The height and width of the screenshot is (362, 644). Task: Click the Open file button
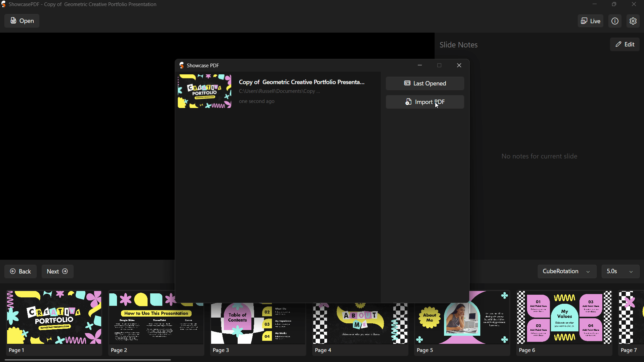22,21
